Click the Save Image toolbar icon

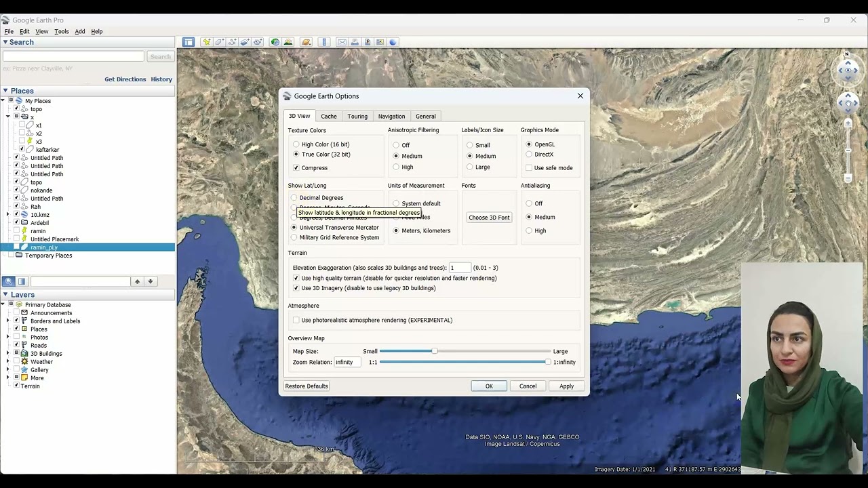[368, 42]
